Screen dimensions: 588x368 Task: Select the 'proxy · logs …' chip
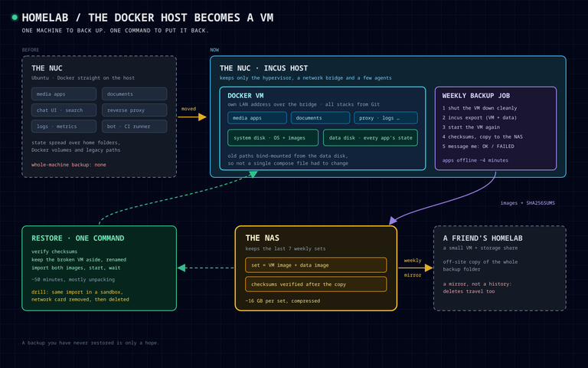click(386, 118)
